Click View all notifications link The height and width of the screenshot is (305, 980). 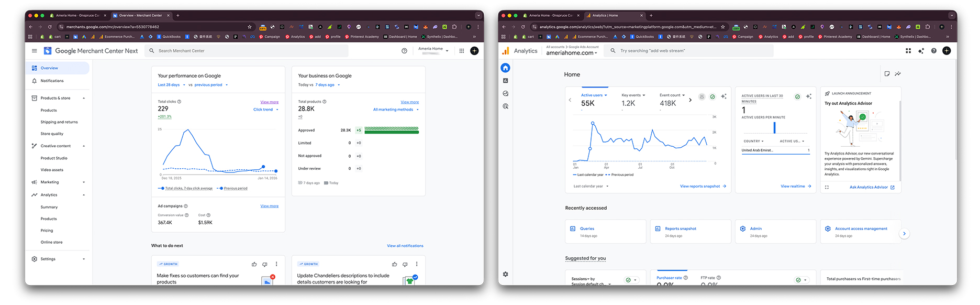[405, 246]
